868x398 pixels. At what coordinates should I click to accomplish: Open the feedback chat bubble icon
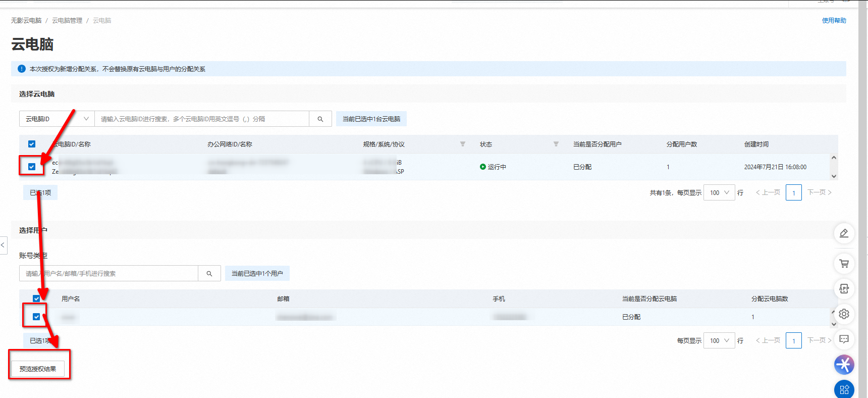844,339
